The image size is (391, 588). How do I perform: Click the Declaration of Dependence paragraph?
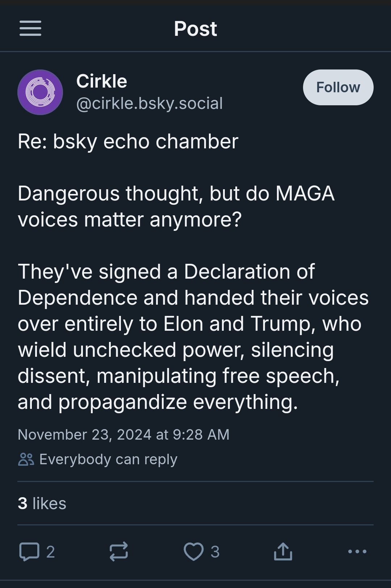[193, 337]
